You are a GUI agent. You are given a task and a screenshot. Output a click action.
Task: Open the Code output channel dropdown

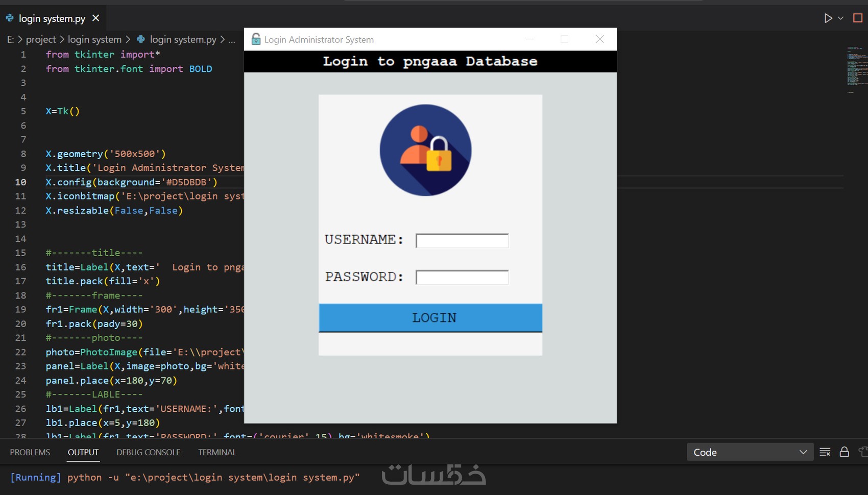750,452
